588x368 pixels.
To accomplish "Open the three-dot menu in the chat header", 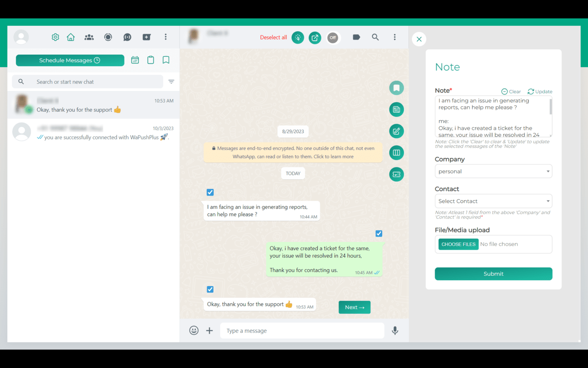I will point(395,37).
